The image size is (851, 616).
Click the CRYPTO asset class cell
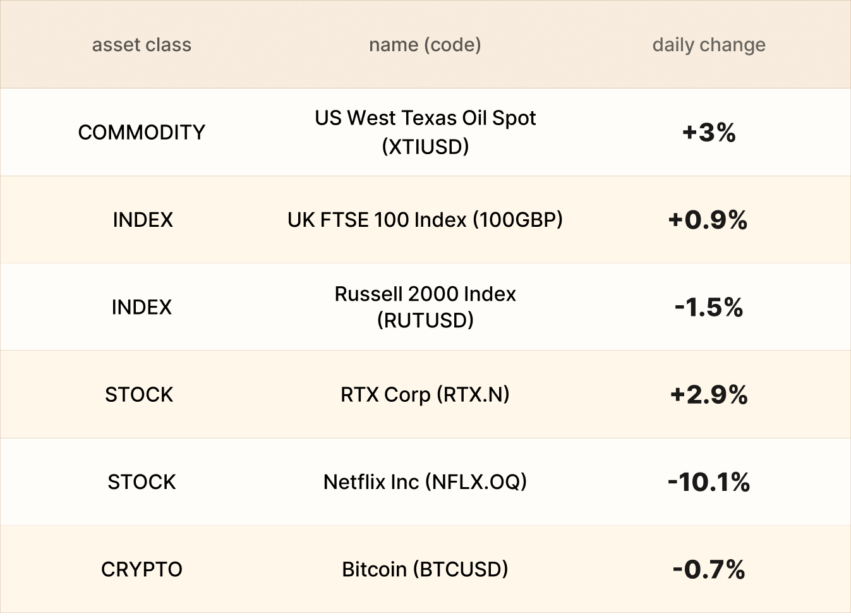142,569
